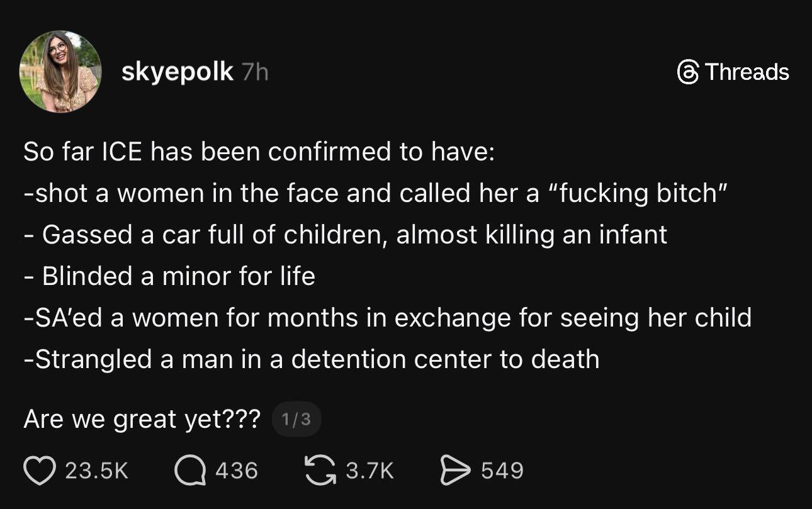The width and height of the screenshot is (812, 509).
Task: View the 23.5K likes count
Action: (97, 471)
